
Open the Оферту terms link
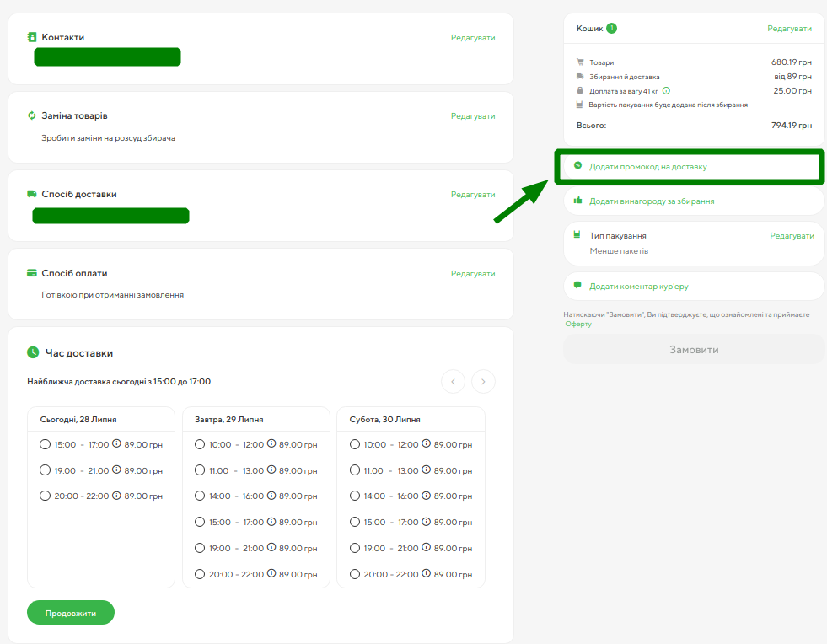[578, 324]
